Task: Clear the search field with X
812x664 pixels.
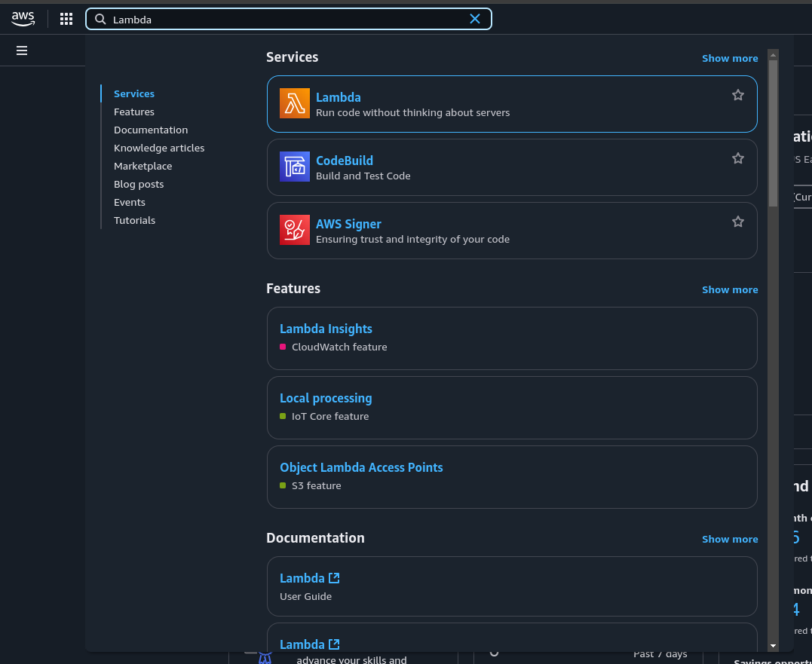Action: (x=475, y=19)
